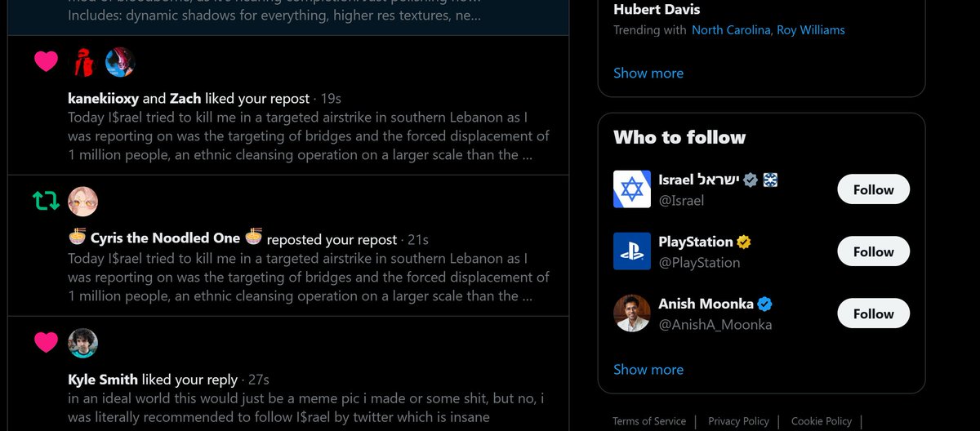Follow the @PlayStation account
Screen dimensions: 980x431
[873, 251]
